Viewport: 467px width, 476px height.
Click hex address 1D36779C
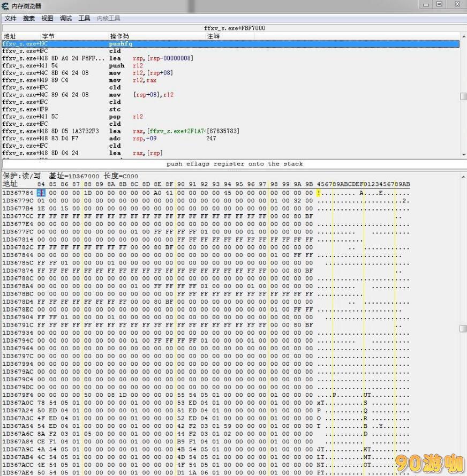(18, 201)
